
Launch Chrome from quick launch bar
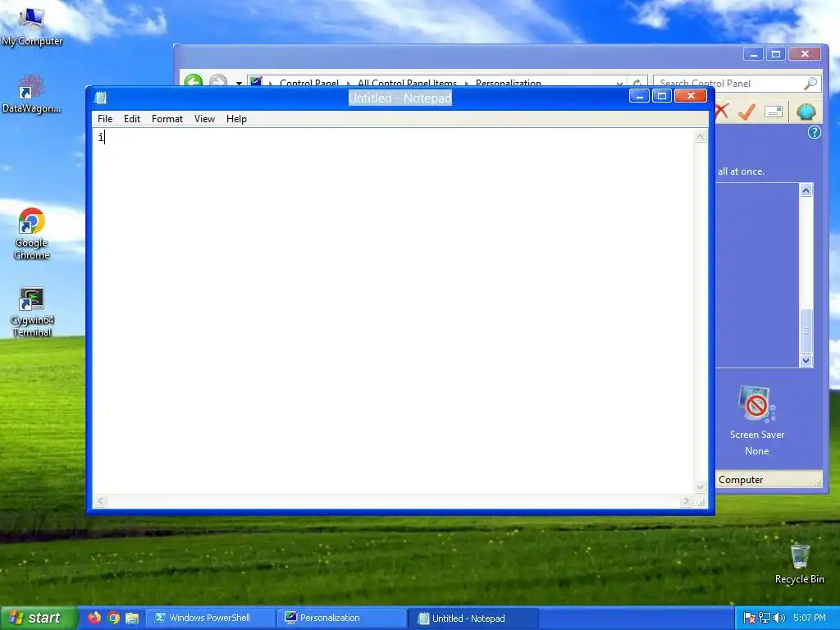pos(113,618)
